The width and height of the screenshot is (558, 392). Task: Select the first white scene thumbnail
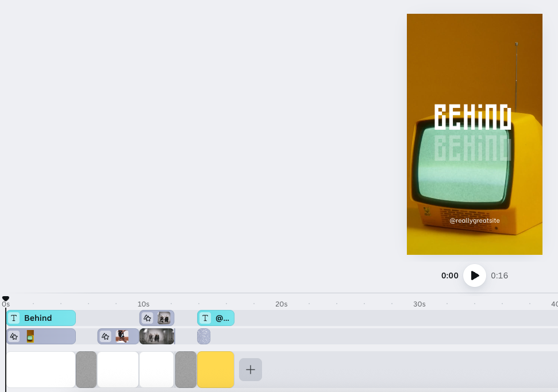tap(41, 369)
